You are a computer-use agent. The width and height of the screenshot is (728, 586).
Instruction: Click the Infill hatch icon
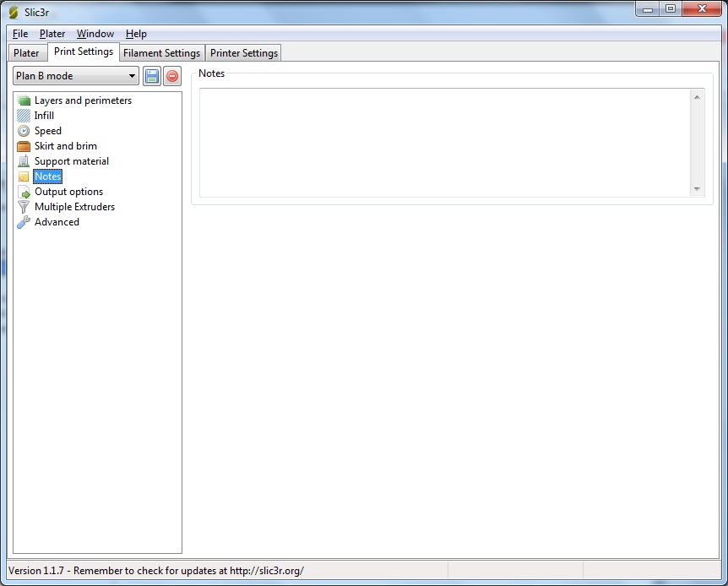tap(24, 116)
